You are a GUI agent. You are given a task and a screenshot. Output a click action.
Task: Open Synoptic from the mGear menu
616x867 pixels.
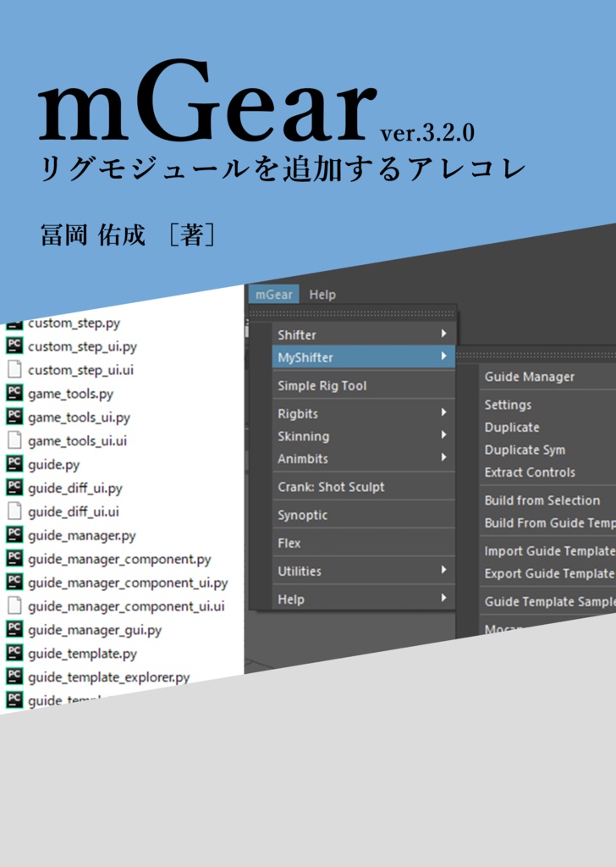pos(364,515)
